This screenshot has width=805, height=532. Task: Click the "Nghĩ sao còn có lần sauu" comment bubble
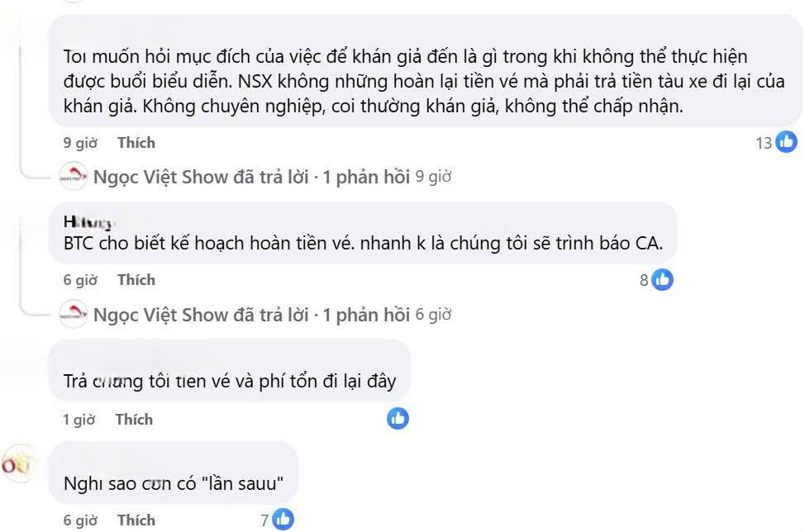point(173,482)
